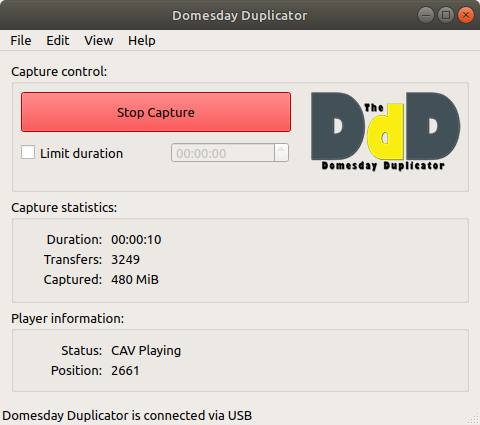Click the USB connection status bar message

pyautogui.click(x=127, y=416)
